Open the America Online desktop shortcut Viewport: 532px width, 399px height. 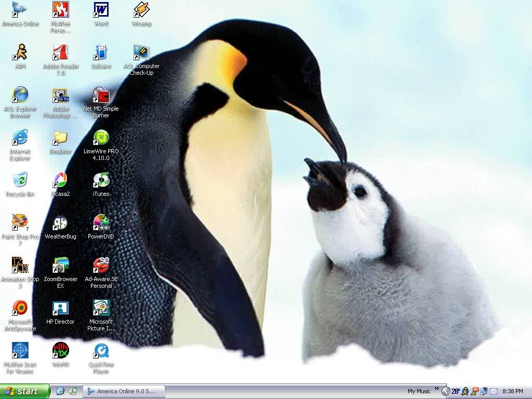click(x=20, y=10)
